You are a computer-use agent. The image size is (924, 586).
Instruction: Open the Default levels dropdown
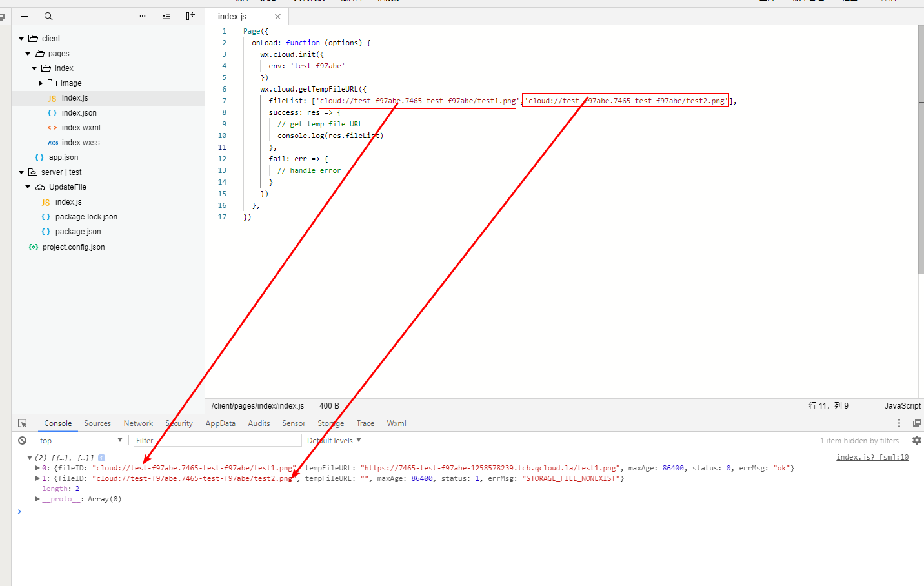334,441
